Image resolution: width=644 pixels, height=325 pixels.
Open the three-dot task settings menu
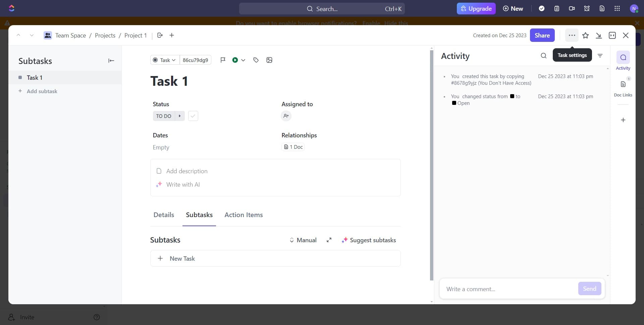pyautogui.click(x=572, y=36)
